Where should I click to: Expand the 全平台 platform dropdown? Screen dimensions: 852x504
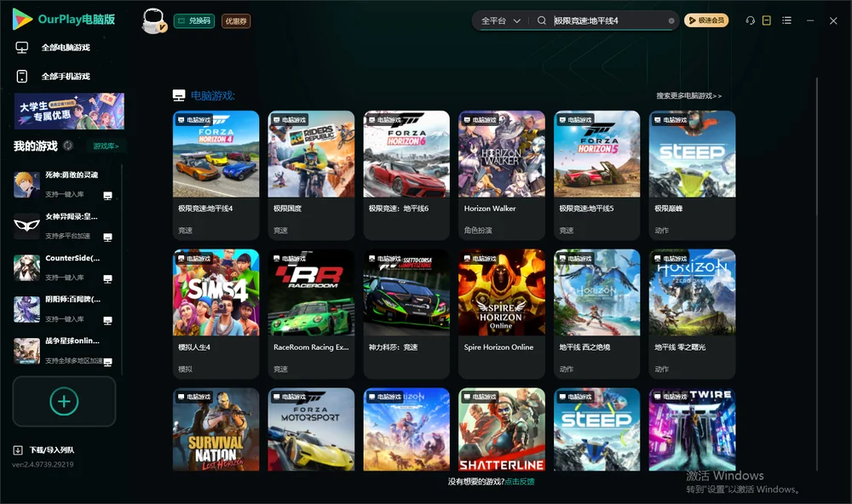(500, 20)
